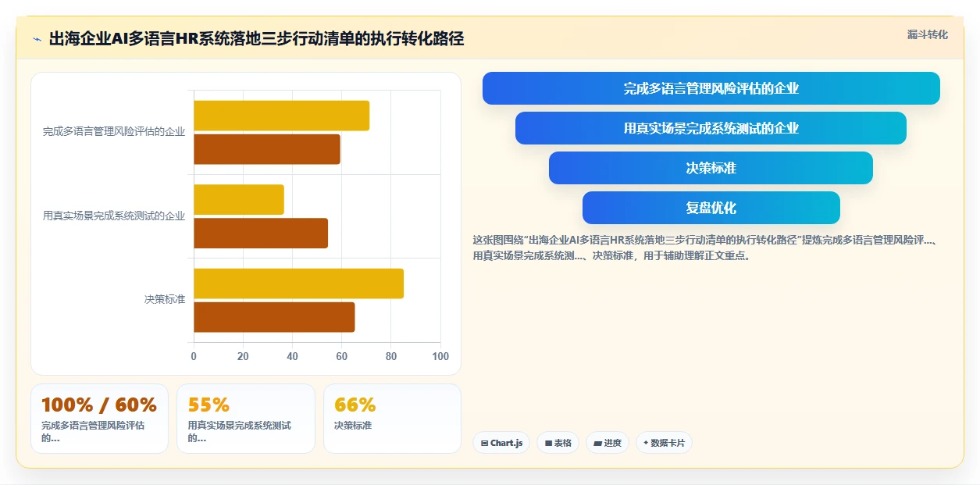Image resolution: width=980 pixels, height=485 pixels.
Task: Open the 66% stat card
Action: [392, 419]
